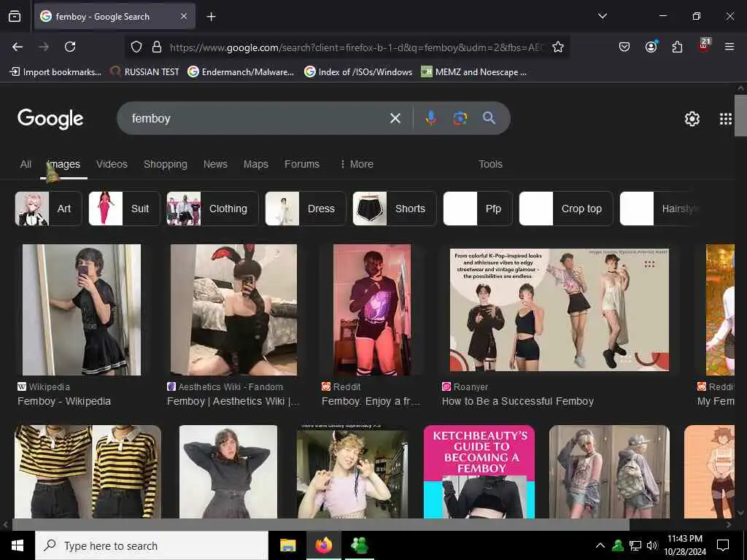This screenshot has width=747, height=560.
Task: Submit search with magnifying glass icon
Action: 489,118
